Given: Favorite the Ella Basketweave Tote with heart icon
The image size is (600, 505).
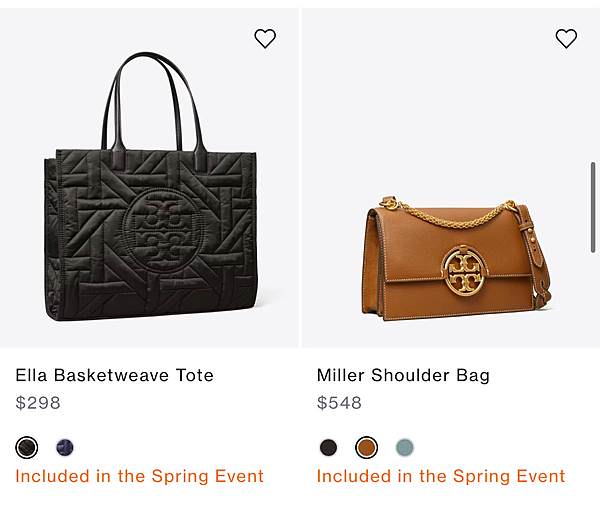Looking at the screenshot, I should click(265, 39).
